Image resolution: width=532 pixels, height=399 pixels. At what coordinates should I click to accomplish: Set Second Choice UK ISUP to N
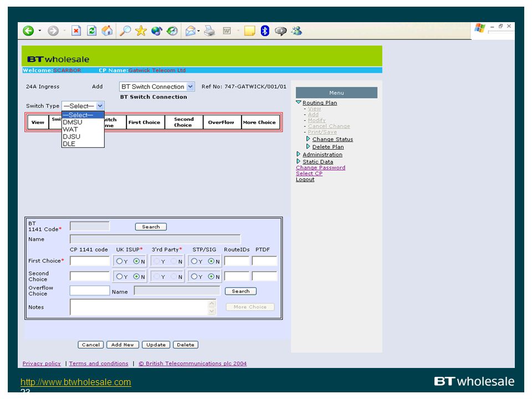[136, 277]
